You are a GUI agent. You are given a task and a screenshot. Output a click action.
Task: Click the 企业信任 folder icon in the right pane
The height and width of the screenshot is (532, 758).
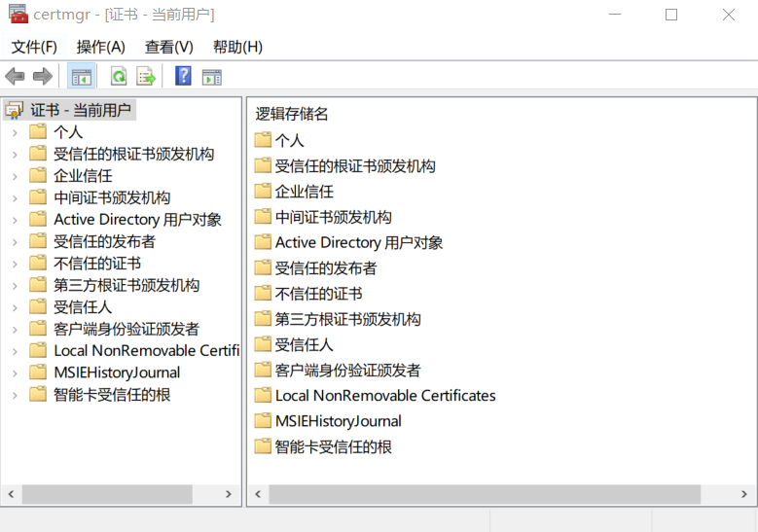(263, 192)
